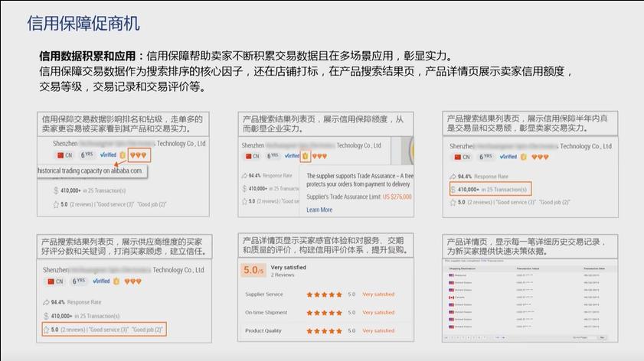
Task: Click the 6 YRS badge in top-left card
Action: pyautogui.click(x=87, y=155)
